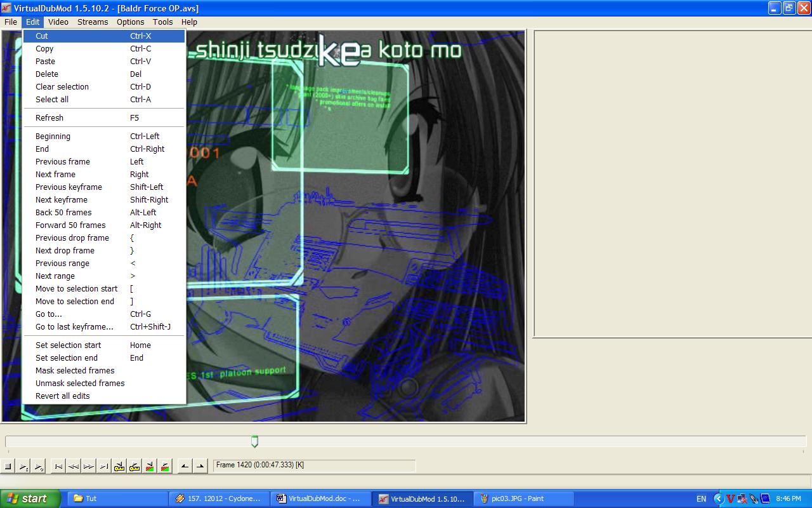Choose Set selection start entry
The width and height of the screenshot is (812, 508).
point(104,345)
